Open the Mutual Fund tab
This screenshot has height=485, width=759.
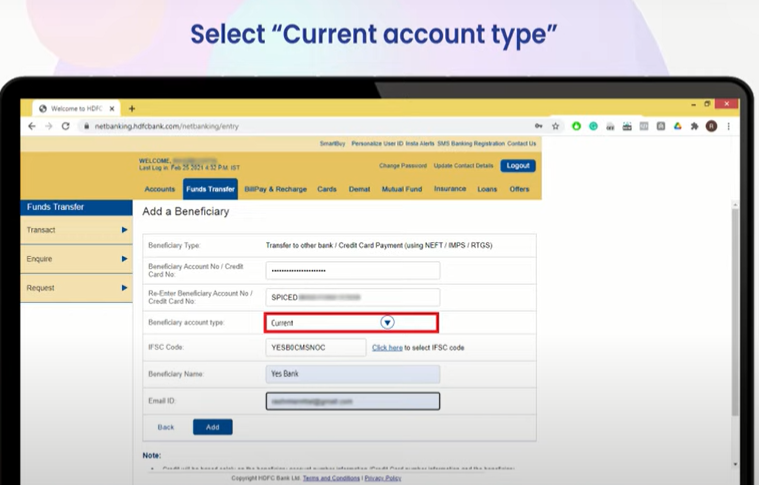402,189
